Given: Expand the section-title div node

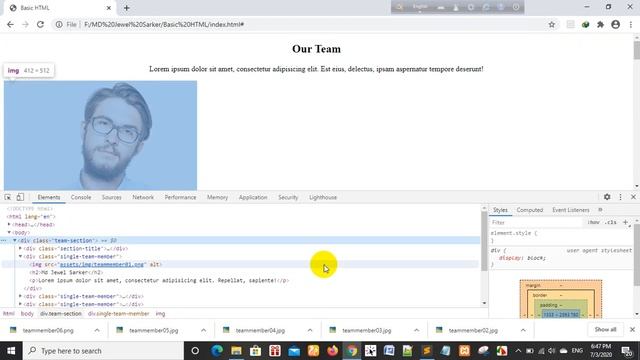Looking at the screenshot, I should [x=20, y=248].
